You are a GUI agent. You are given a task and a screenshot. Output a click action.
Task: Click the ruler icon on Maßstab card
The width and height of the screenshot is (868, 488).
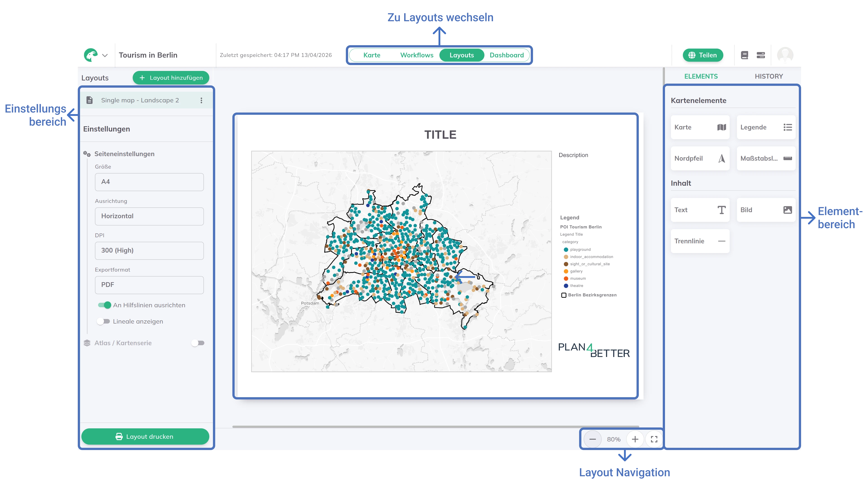pyautogui.click(x=788, y=158)
